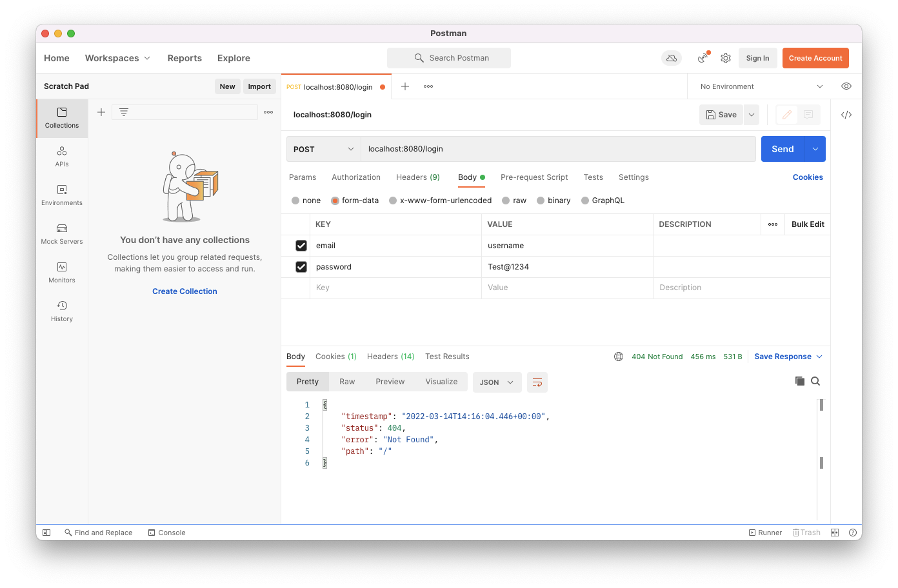Open the response Cookies (1) tab
The image size is (898, 588).
(x=336, y=357)
